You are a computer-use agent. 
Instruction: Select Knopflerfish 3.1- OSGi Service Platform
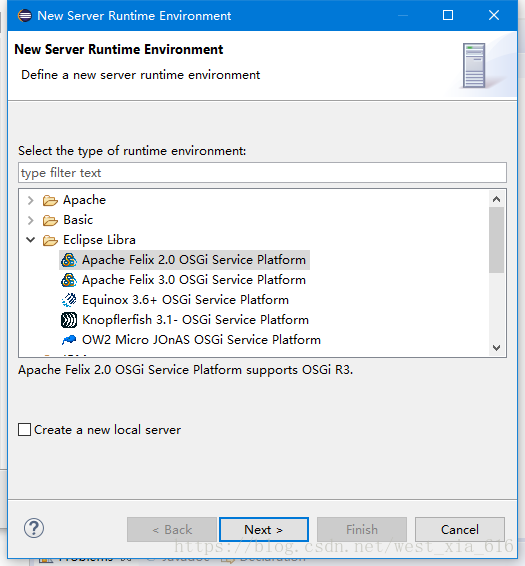pos(195,320)
